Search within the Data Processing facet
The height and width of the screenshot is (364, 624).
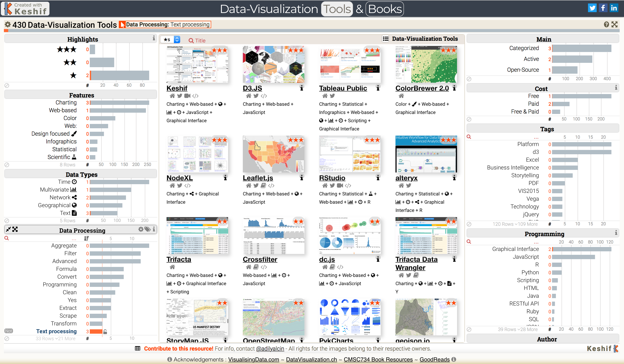[x=7, y=238]
